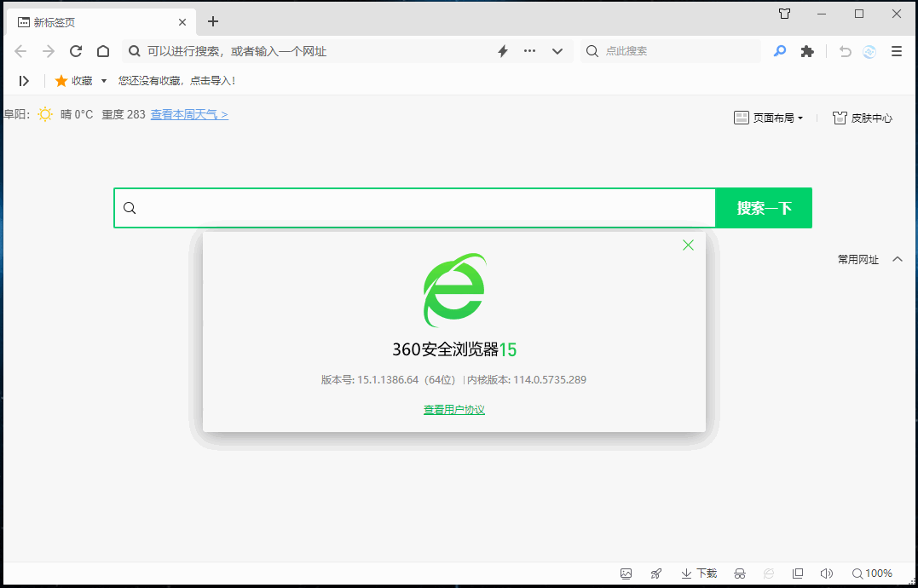Minimize the browser window
The height and width of the screenshot is (588, 918).
(x=823, y=14)
